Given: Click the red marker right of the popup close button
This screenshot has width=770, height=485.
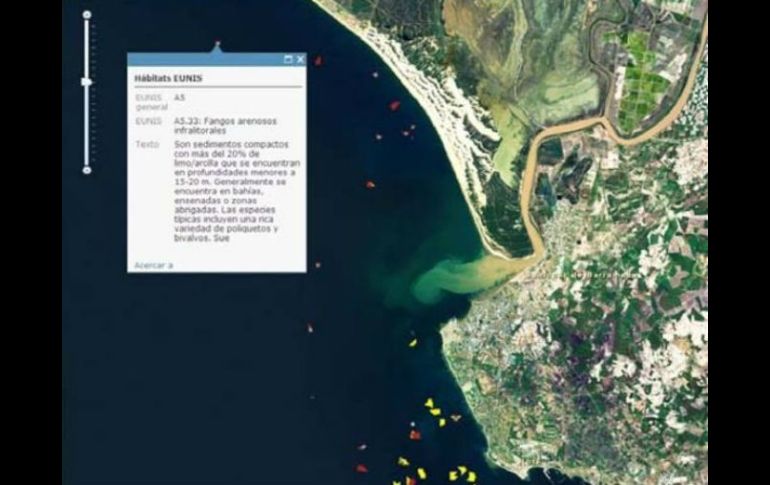Looking at the screenshot, I should 318,61.
